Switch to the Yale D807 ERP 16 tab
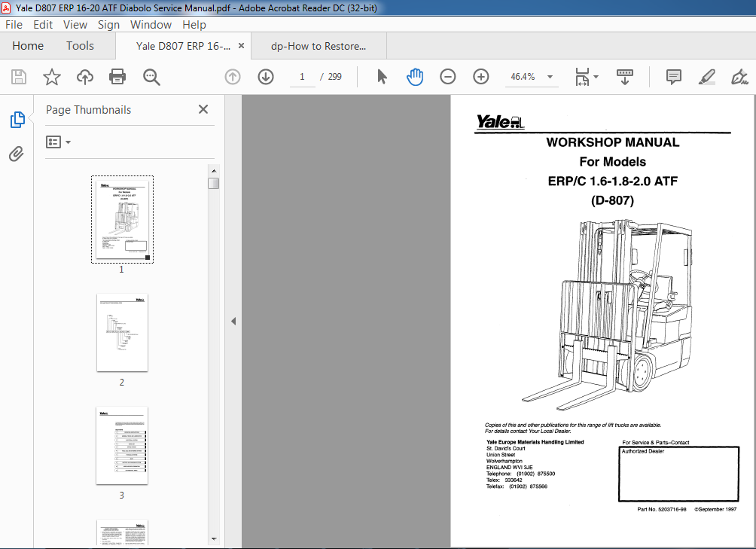The image size is (756, 549). point(183,46)
